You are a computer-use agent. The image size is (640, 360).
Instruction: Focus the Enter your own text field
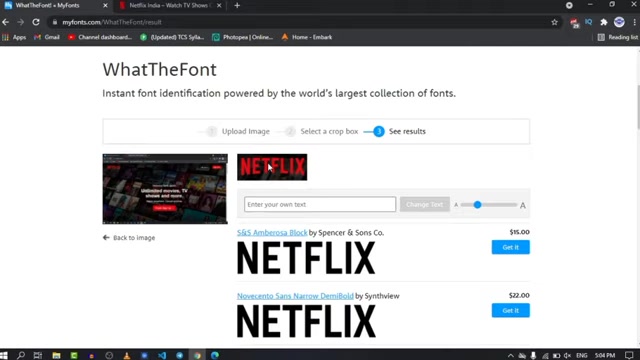coord(320,204)
